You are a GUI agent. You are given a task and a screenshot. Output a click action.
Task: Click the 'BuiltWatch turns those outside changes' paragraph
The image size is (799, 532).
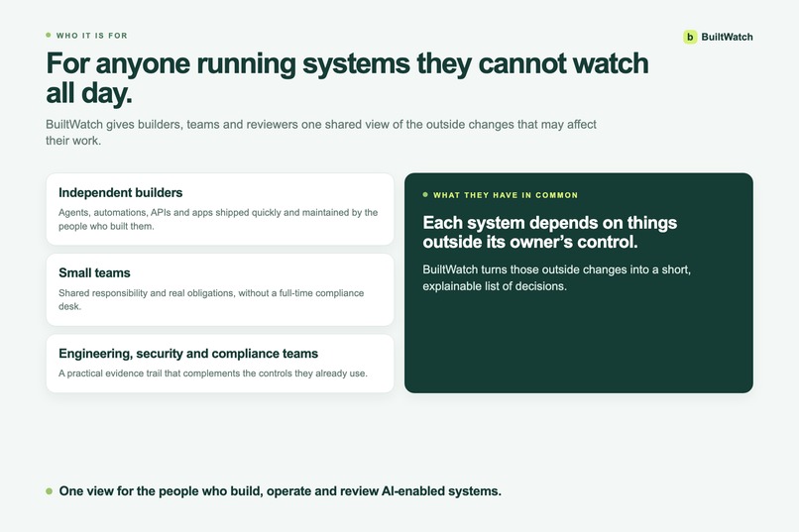(556, 277)
